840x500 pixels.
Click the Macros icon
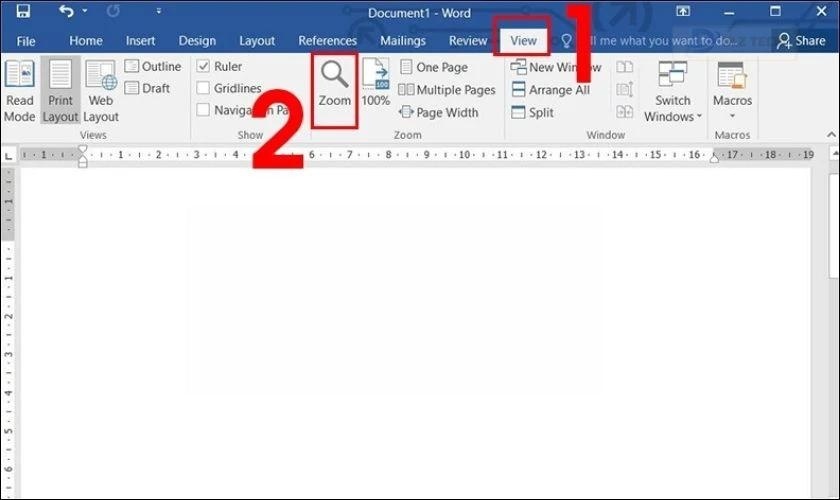[732, 75]
